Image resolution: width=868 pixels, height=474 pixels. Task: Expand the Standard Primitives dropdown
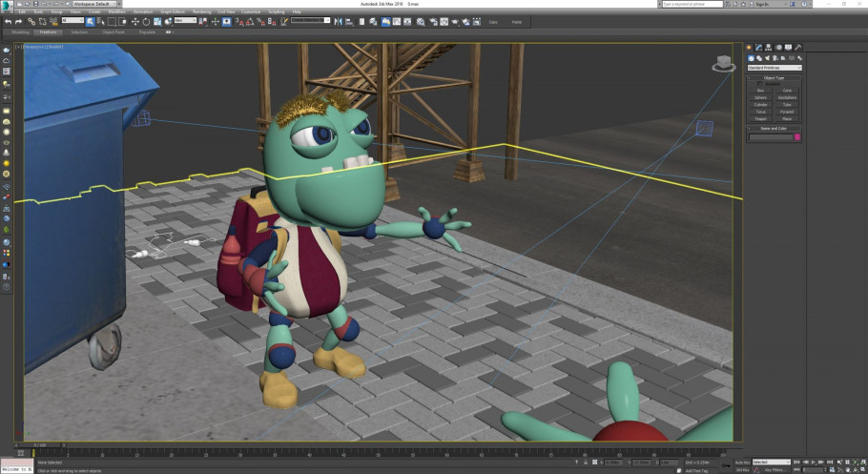(x=775, y=68)
